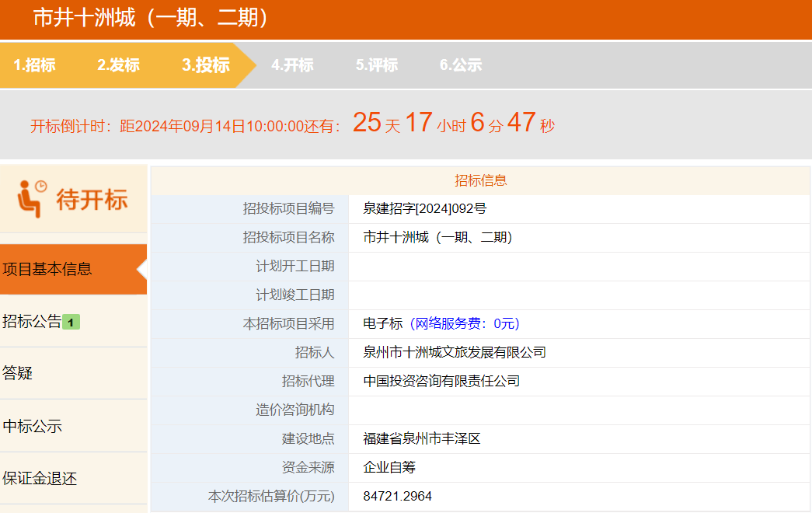Open step 5.评标
The width and height of the screenshot is (812, 513).
(x=377, y=65)
